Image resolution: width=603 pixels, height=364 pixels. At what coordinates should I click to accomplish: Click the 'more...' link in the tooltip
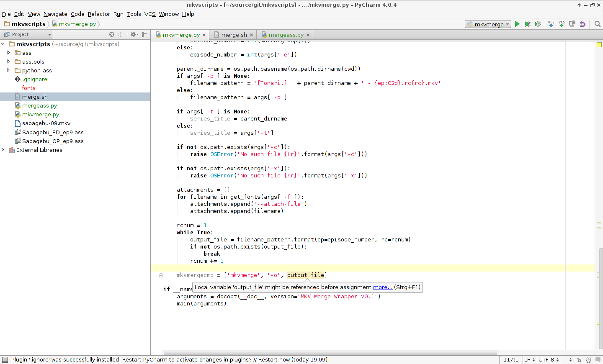pos(383,287)
